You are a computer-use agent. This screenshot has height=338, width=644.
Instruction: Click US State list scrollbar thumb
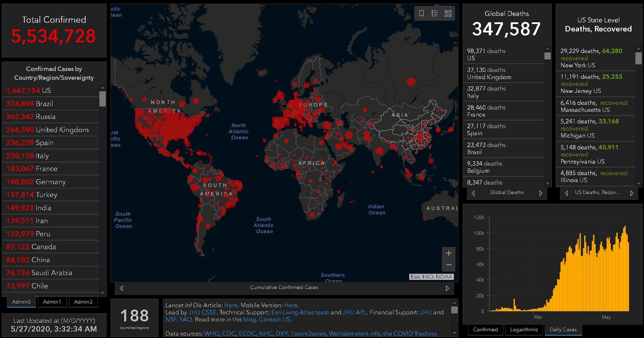coord(638,58)
